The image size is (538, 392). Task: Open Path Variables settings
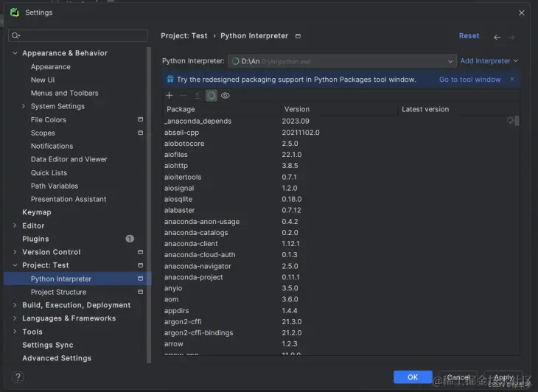tap(55, 186)
